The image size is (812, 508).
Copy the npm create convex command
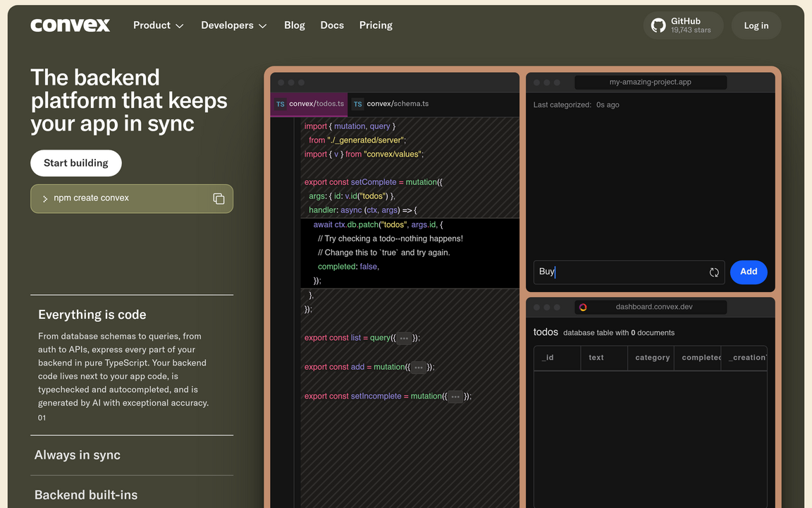pyautogui.click(x=219, y=198)
